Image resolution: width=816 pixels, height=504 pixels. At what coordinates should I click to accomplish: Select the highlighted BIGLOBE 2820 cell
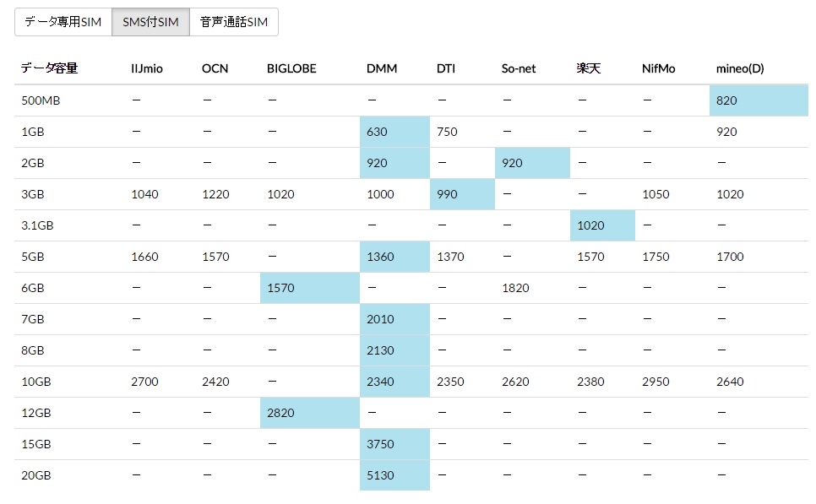(309, 413)
